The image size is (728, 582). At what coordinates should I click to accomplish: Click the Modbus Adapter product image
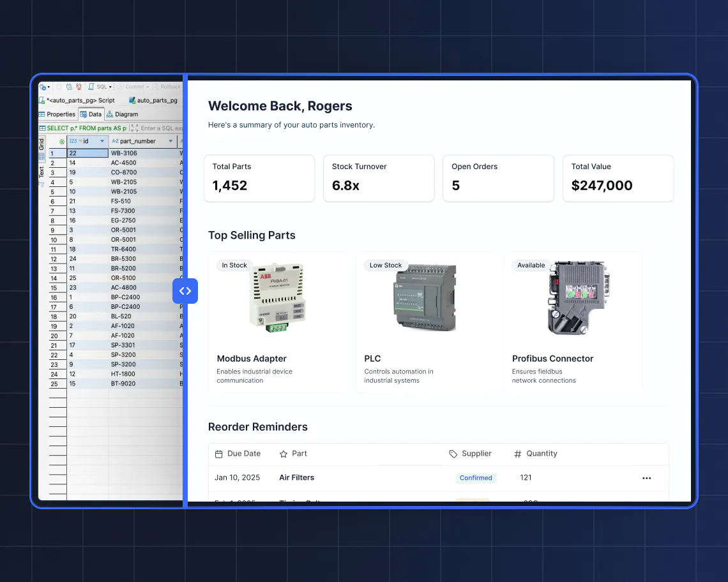tap(278, 297)
